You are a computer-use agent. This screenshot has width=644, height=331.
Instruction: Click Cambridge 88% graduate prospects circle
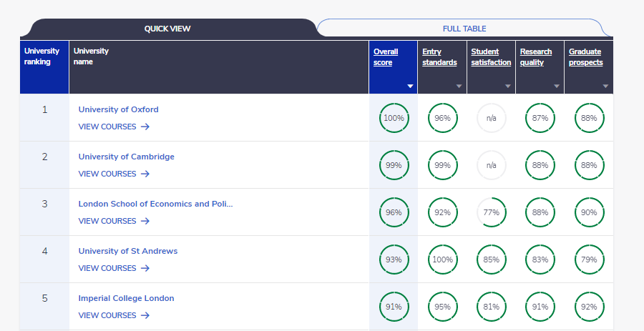coord(589,165)
